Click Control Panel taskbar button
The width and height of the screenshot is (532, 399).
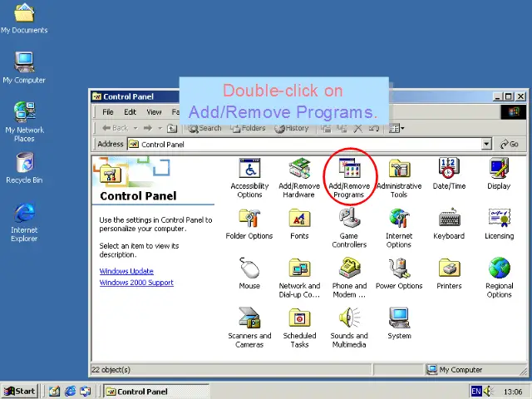pos(156,392)
